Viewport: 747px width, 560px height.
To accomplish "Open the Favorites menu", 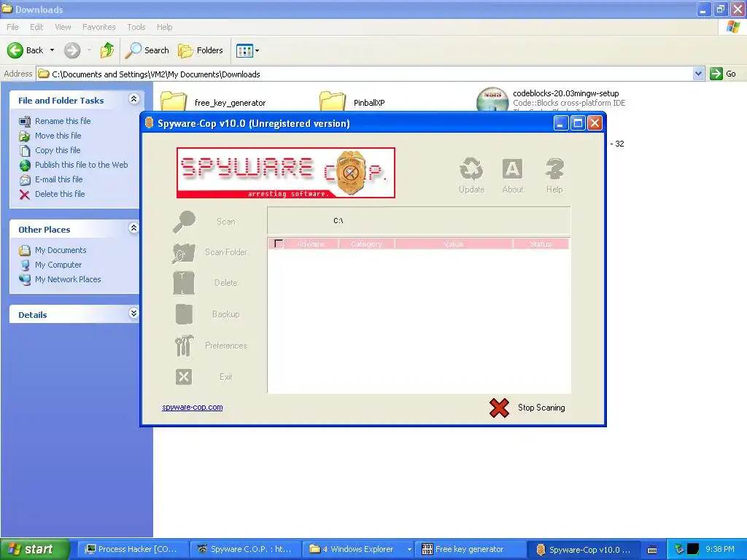I will 99,27.
